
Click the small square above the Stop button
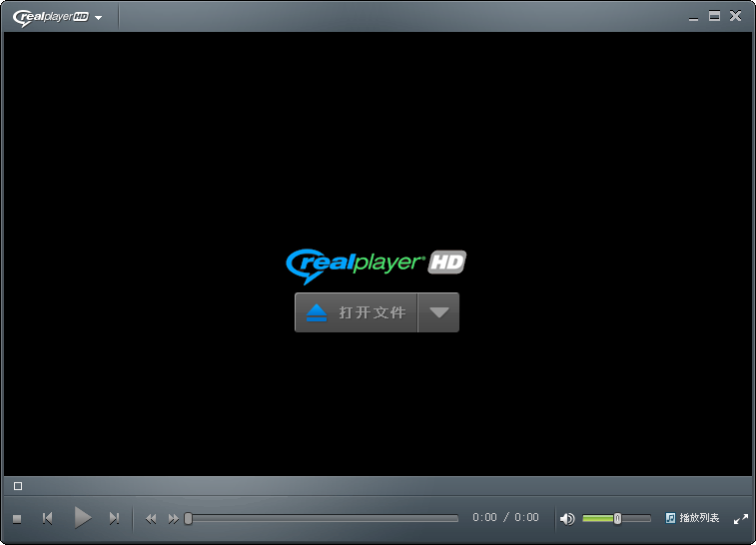pyautogui.click(x=17, y=486)
